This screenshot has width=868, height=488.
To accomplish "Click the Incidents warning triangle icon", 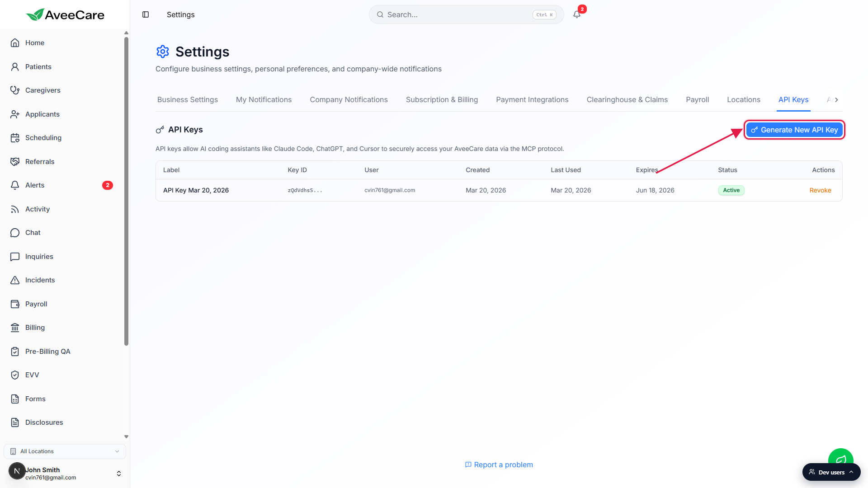I will [x=15, y=280].
